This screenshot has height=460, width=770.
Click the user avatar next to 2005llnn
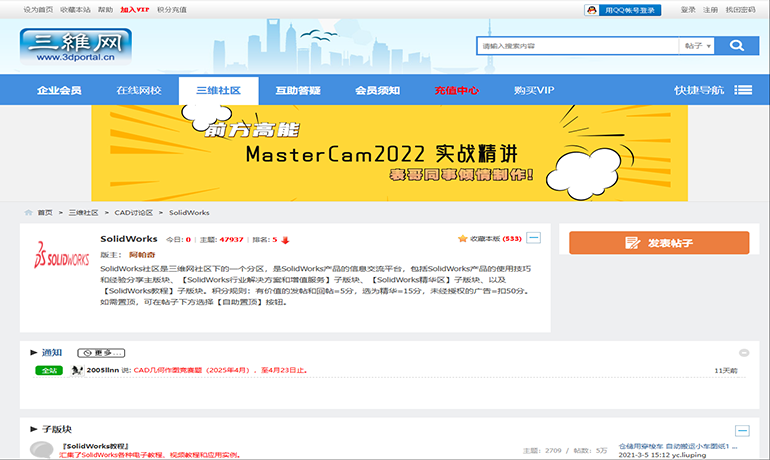(76, 370)
